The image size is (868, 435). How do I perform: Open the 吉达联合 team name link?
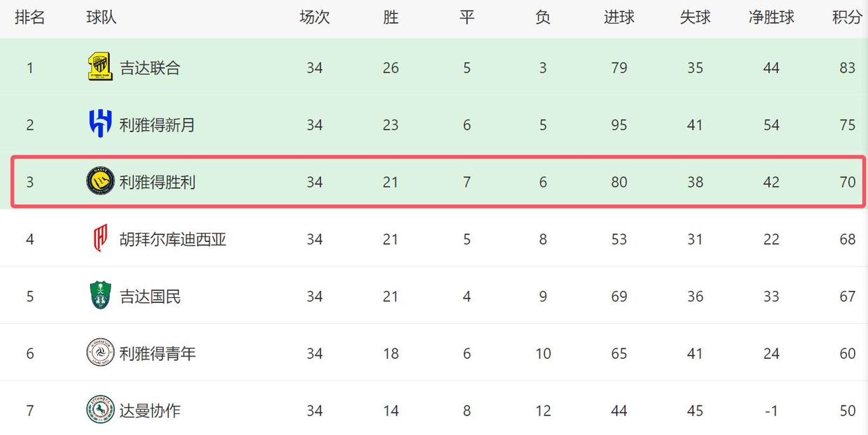click(150, 68)
